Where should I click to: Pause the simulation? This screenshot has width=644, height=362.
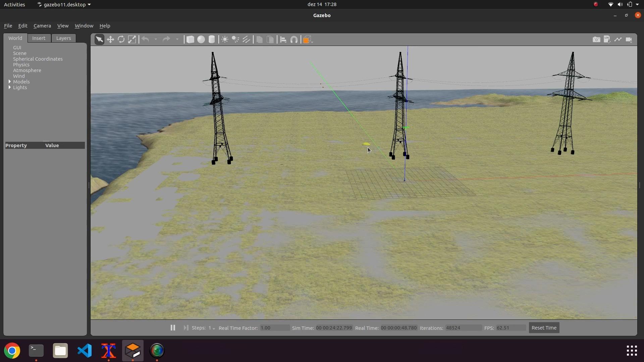coord(173,328)
